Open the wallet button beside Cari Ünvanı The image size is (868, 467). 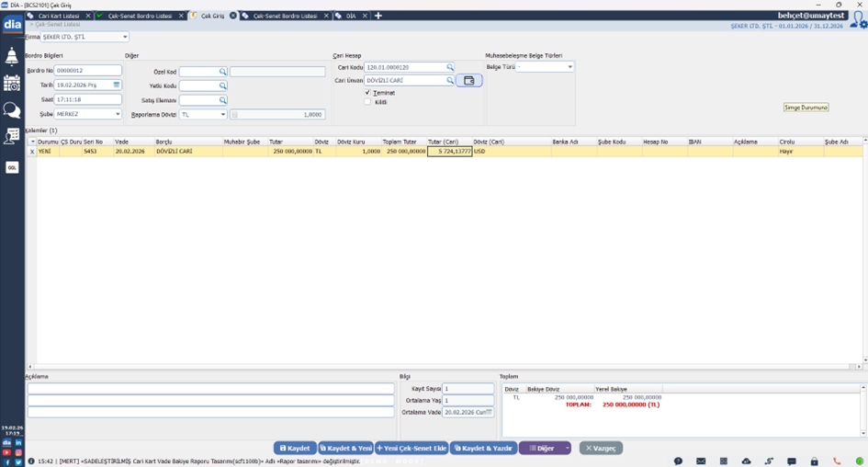point(469,81)
